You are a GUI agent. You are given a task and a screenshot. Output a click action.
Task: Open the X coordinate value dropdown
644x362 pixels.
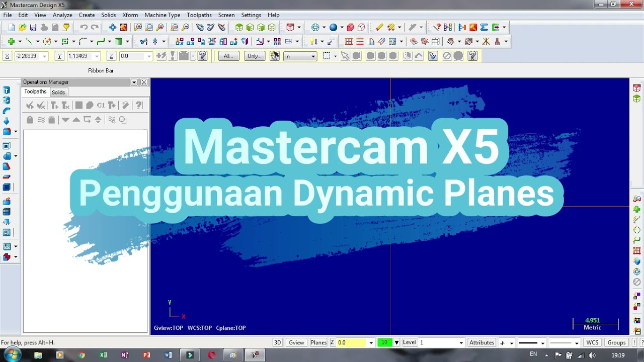click(45, 56)
